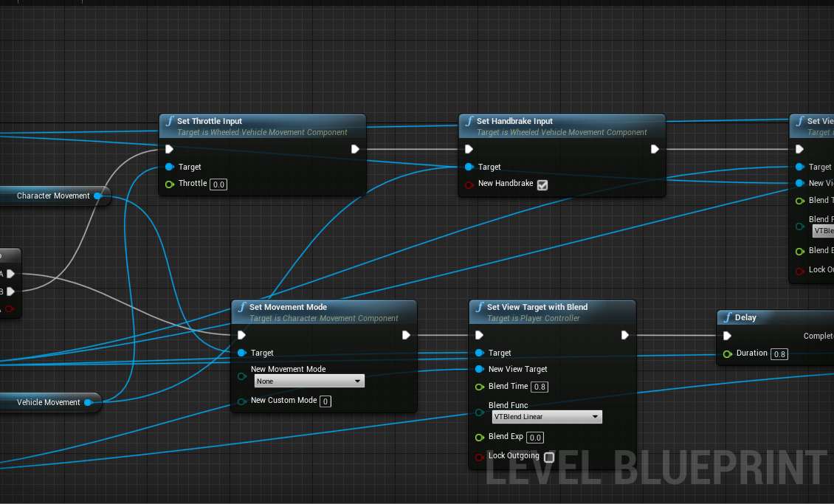Click the exec input pin of Set Movement Mode

click(241, 335)
